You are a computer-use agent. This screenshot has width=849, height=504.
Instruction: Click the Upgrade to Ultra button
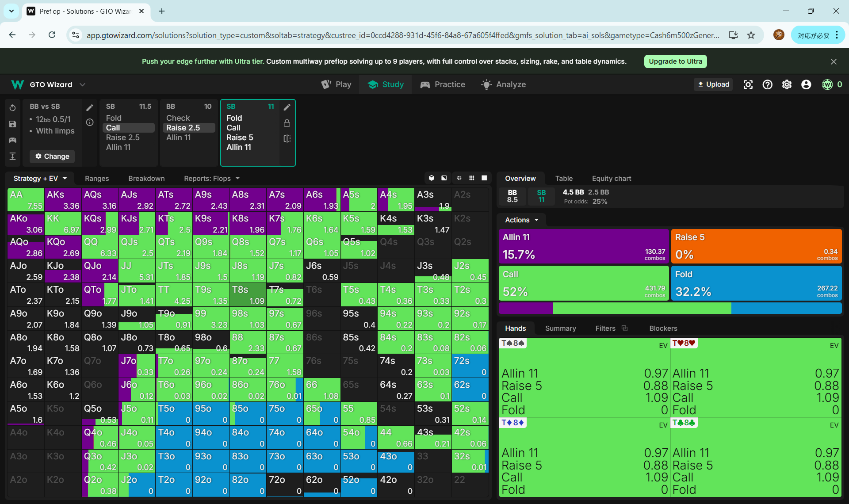coord(675,61)
